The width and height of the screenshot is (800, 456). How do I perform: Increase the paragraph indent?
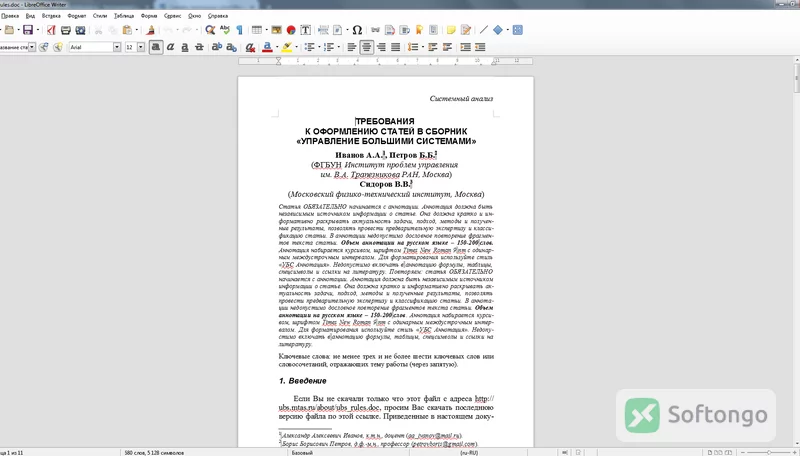(x=465, y=47)
